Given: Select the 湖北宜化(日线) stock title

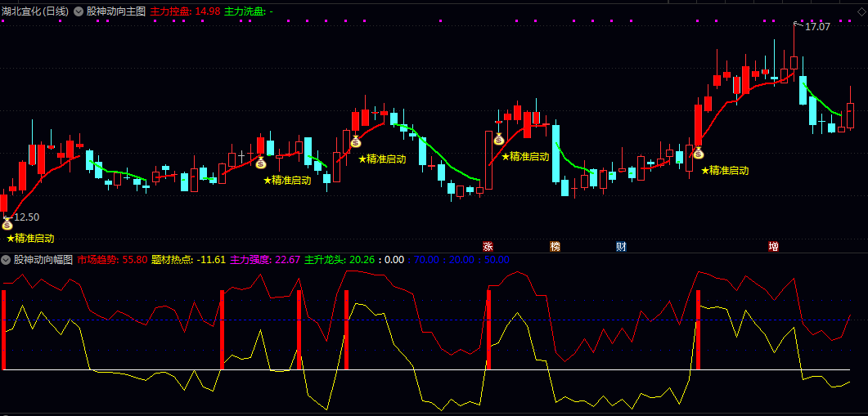Looking at the screenshot, I should [35, 11].
